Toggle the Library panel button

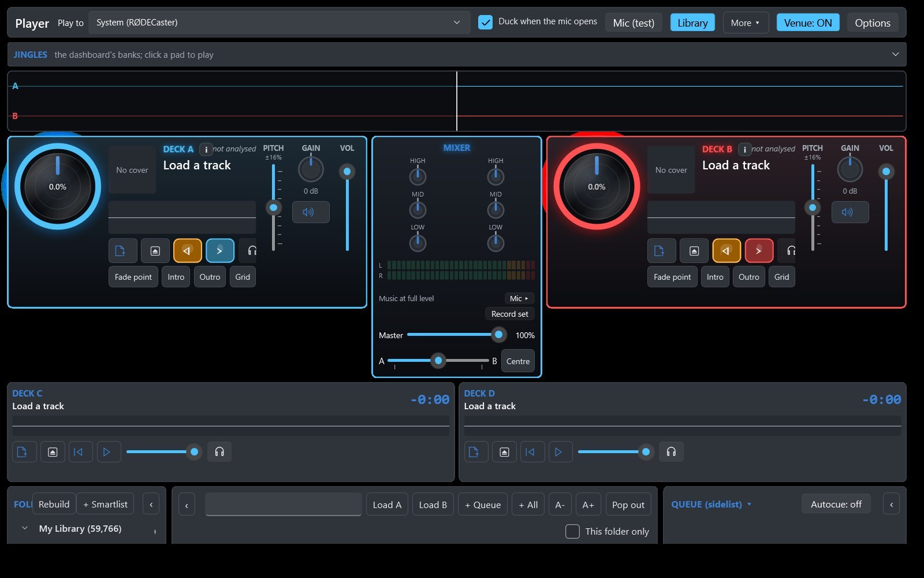(x=692, y=23)
